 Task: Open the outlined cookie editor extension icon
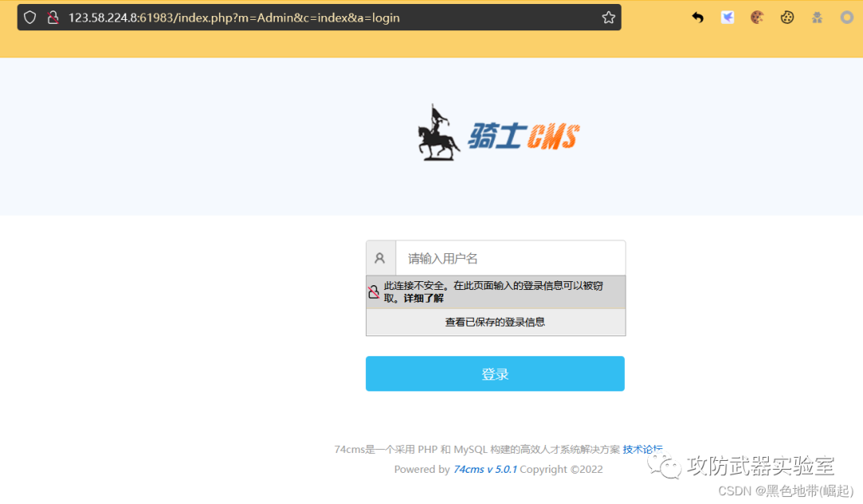click(787, 18)
